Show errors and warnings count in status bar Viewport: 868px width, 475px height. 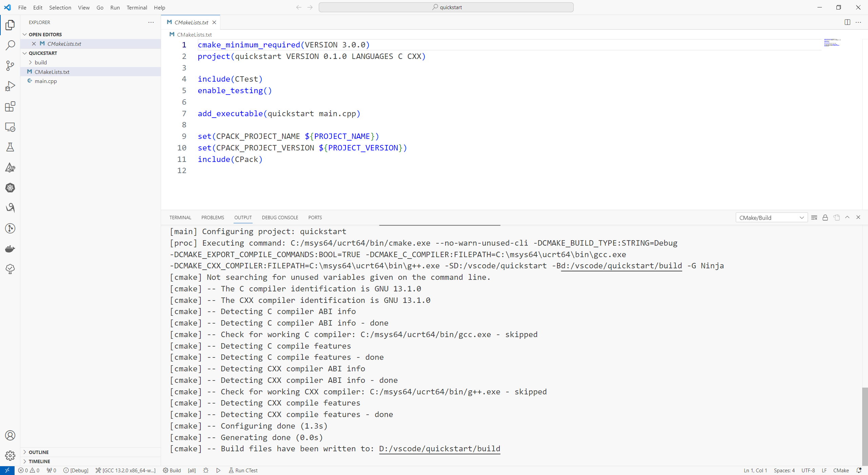tap(29, 470)
